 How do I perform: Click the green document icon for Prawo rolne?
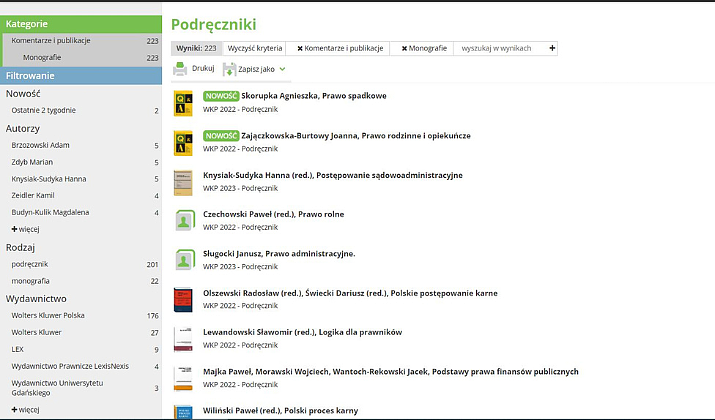pos(183,220)
